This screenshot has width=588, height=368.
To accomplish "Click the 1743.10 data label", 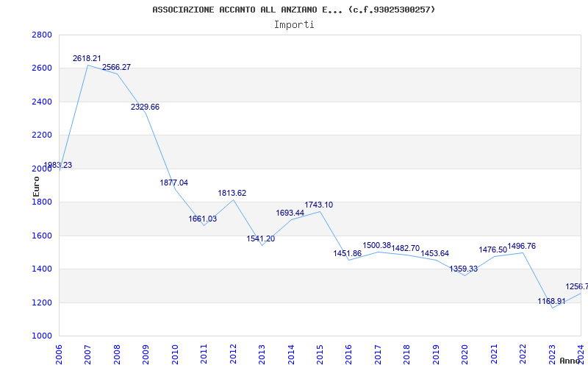I will click(319, 205).
